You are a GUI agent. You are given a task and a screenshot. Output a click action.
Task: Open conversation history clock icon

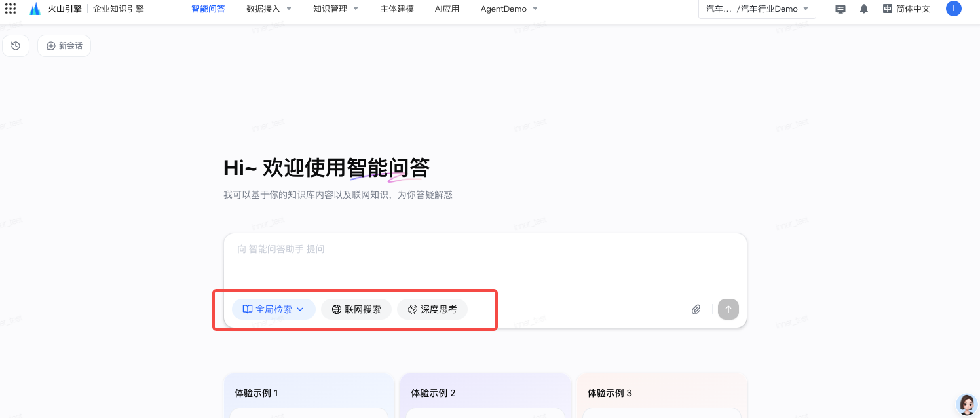(16, 46)
